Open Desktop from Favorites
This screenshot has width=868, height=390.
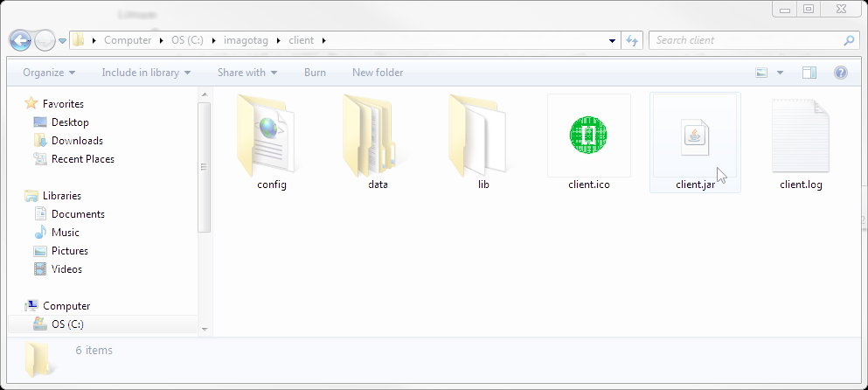tap(70, 122)
